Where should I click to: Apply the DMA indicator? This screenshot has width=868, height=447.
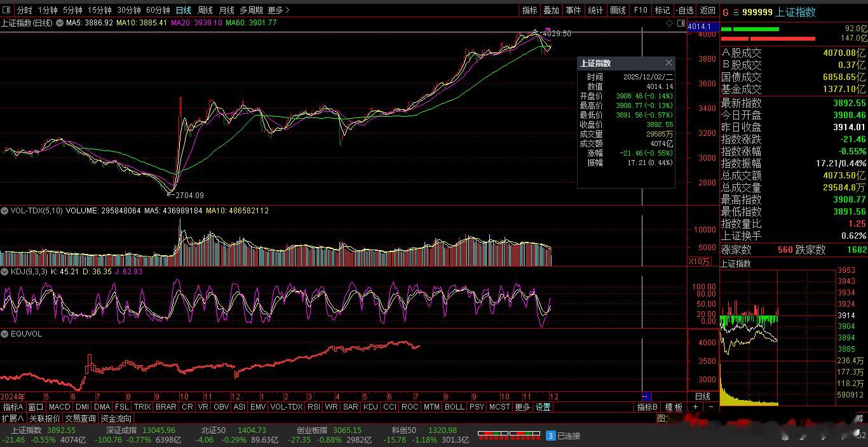(102, 407)
